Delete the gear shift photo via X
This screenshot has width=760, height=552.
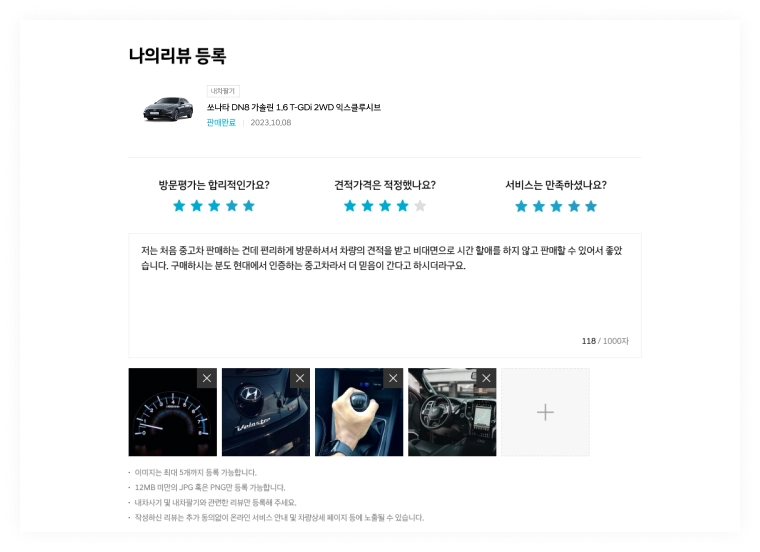[x=393, y=378]
